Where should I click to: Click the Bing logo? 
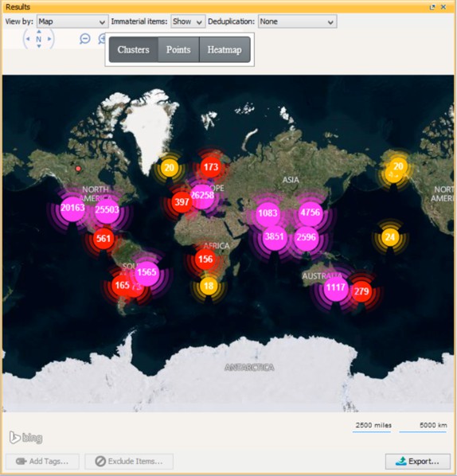coord(25,438)
